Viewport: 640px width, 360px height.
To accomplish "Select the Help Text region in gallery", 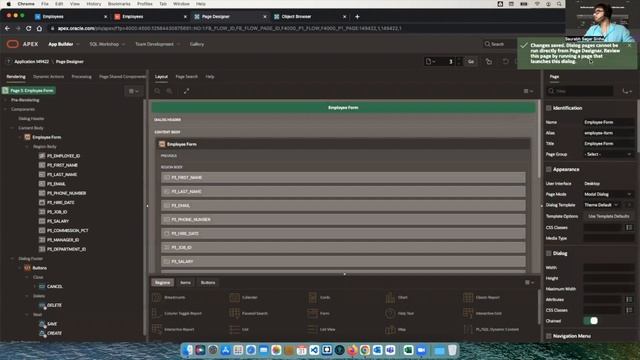I will click(400, 313).
